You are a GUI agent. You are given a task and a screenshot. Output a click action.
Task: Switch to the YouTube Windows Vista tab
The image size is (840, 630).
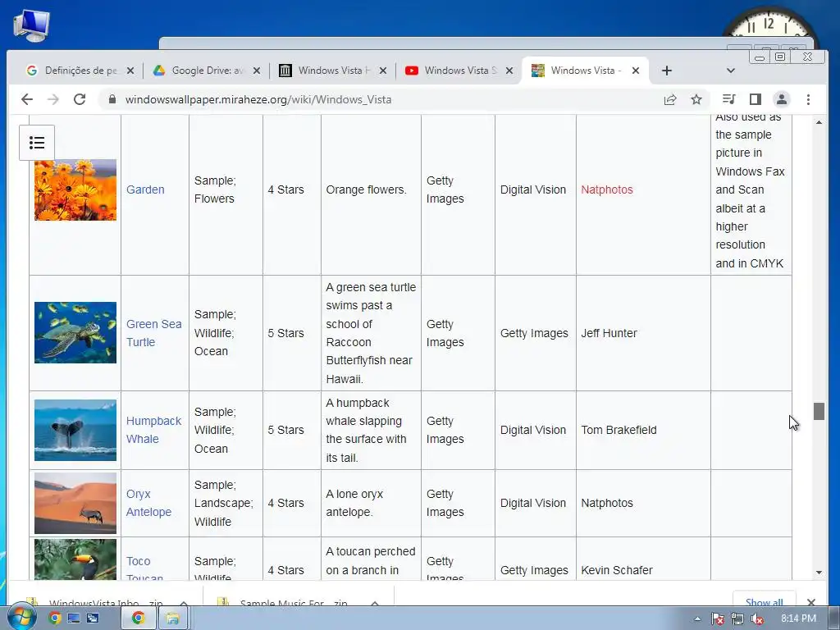pos(459,71)
